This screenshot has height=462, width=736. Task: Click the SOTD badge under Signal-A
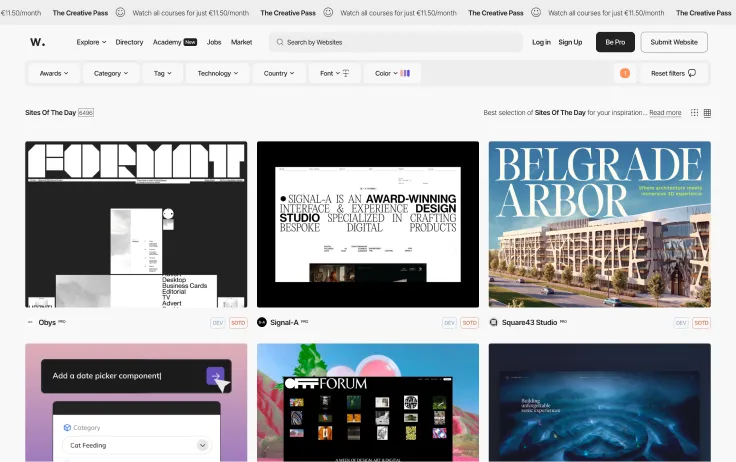pyautogui.click(x=469, y=323)
